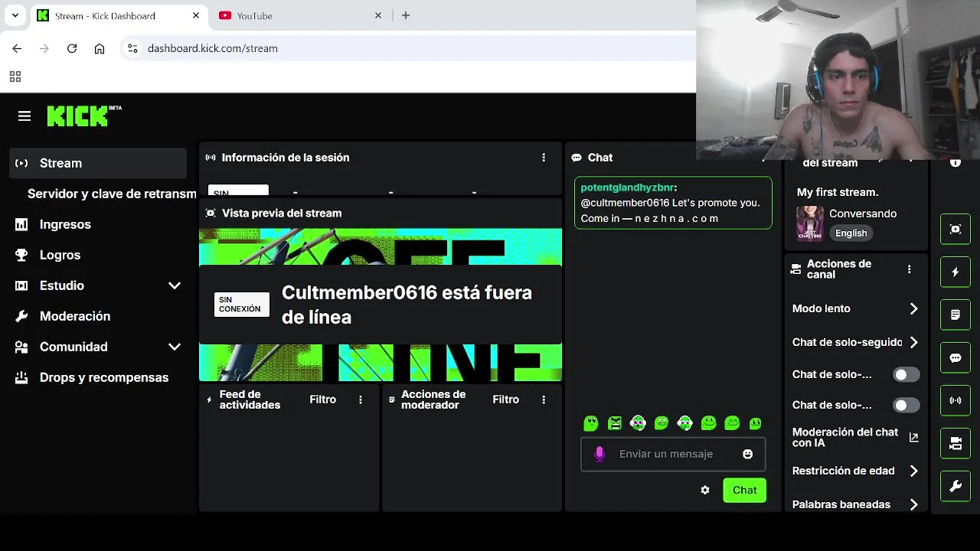The width and height of the screenshot is (980, 551).
Task: Click the Kick Beta logo
Action: pyautogui.click(x=84, y=116)
